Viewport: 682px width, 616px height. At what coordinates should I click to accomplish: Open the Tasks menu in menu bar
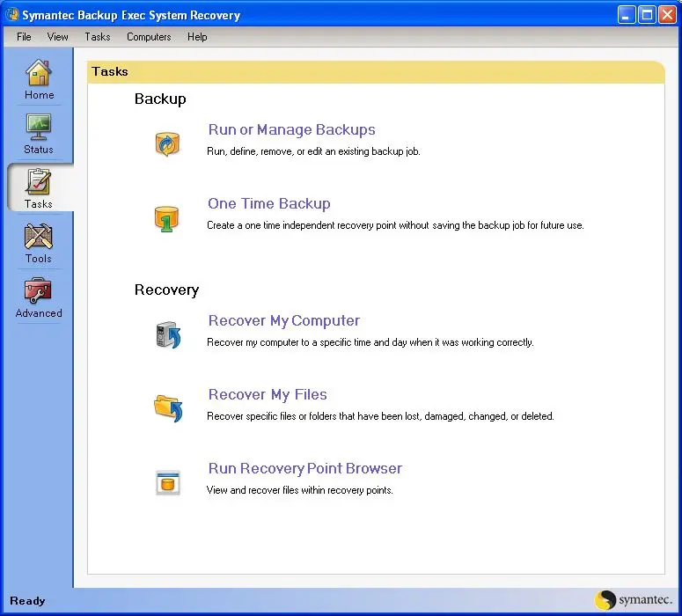point(98,37)
